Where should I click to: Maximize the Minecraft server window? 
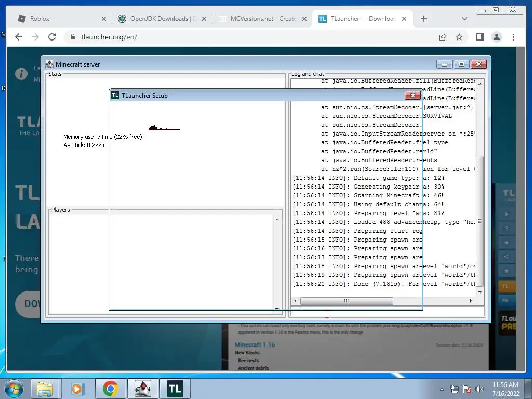(461, 64)
